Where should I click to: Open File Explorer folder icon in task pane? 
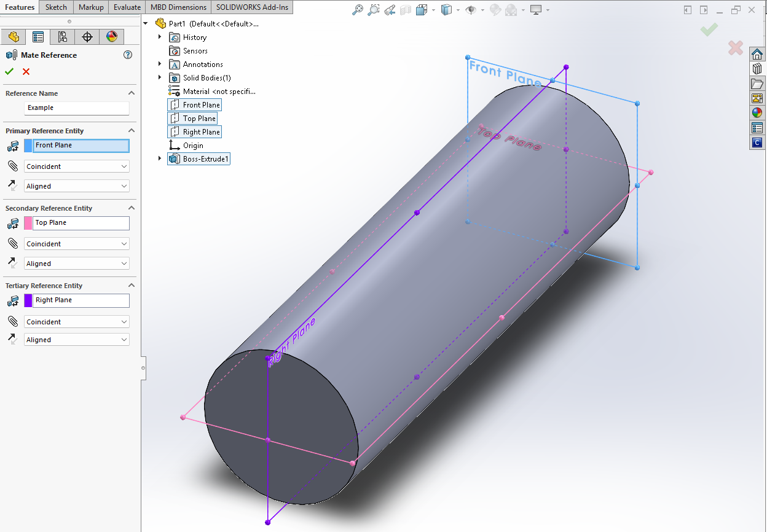[757, 84]
